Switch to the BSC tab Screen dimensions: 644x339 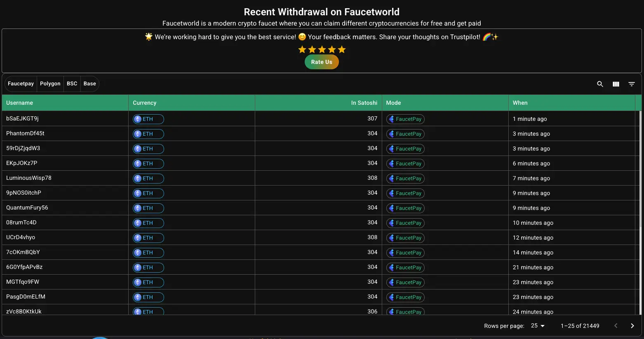[72, 84]
